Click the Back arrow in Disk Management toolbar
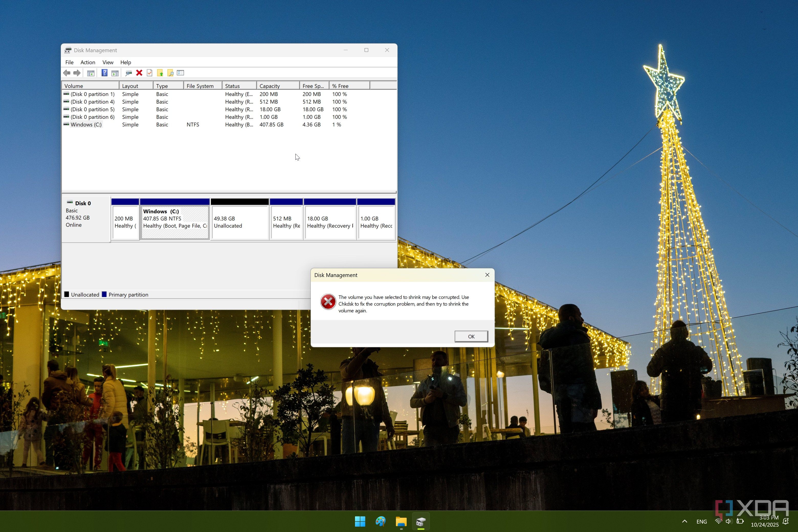 [x=67, y=73]
